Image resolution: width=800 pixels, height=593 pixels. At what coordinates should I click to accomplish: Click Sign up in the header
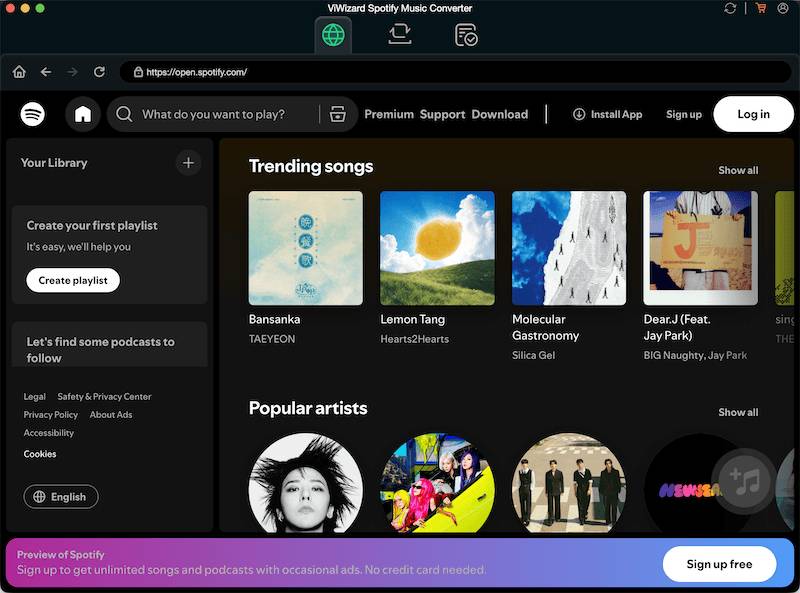pyautogui.click(x=684, y=114)
